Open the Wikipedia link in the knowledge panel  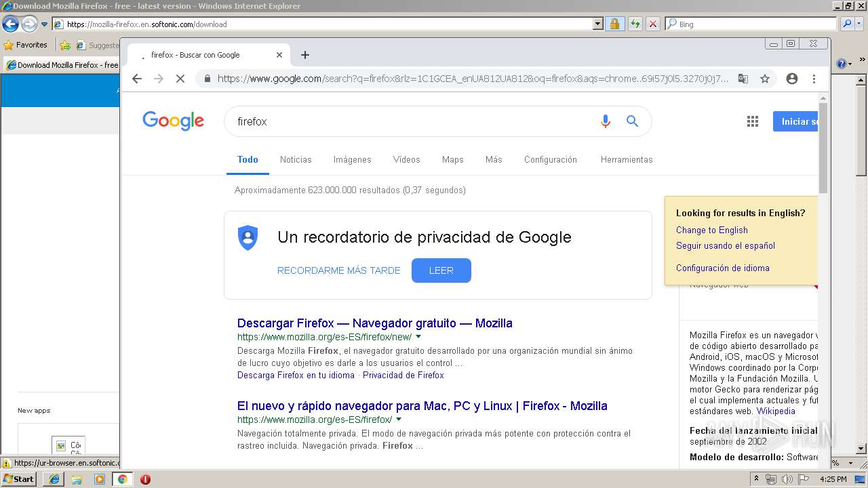coord(776,411)
